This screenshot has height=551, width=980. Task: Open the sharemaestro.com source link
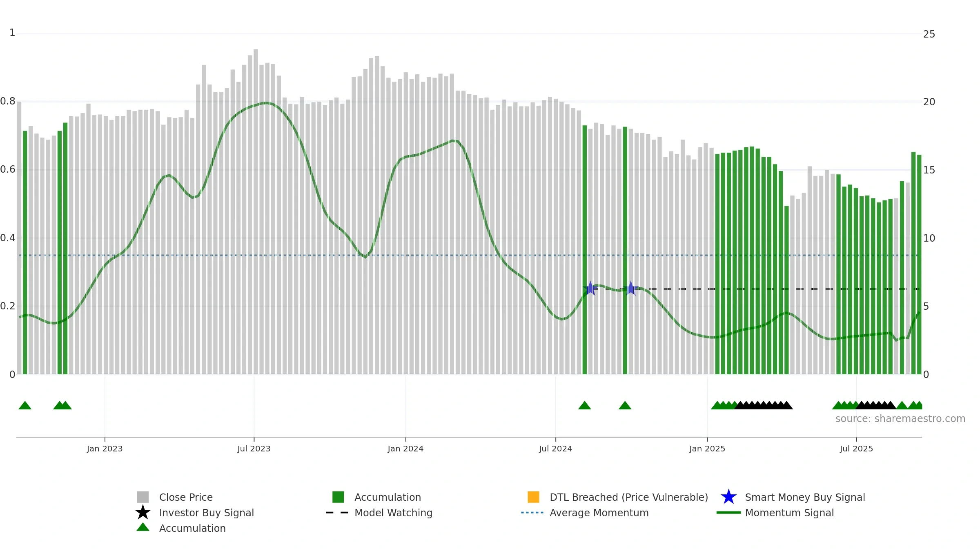point(900,419)
